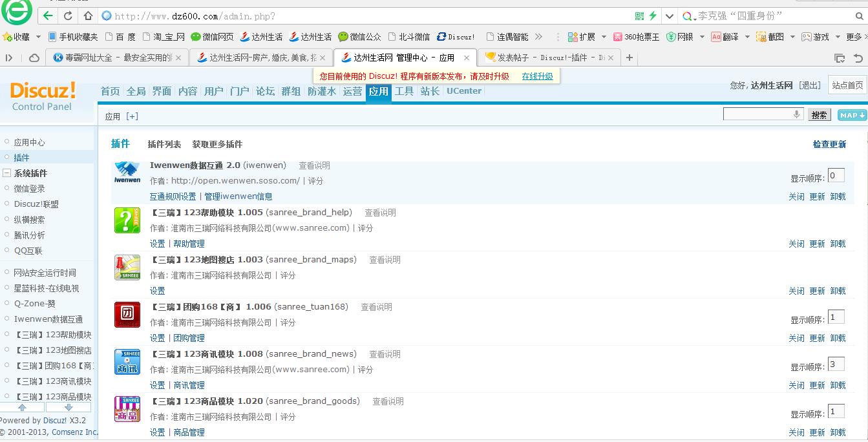This screenshot has height=442, width=868.
Task: Switch to 发表帖子 Discuz! browser tab
Action: [549, 58]
